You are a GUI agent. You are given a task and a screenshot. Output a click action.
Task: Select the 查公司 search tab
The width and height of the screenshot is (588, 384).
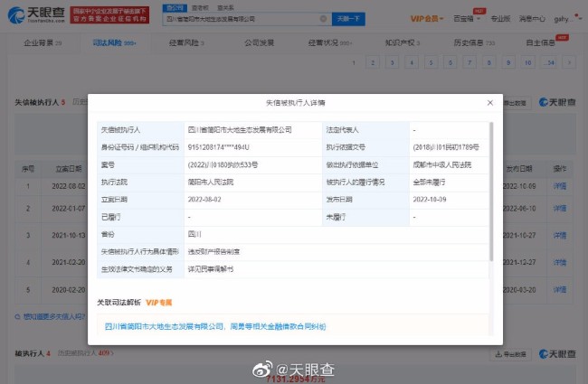pyautogui.click(x=175, y=7)
